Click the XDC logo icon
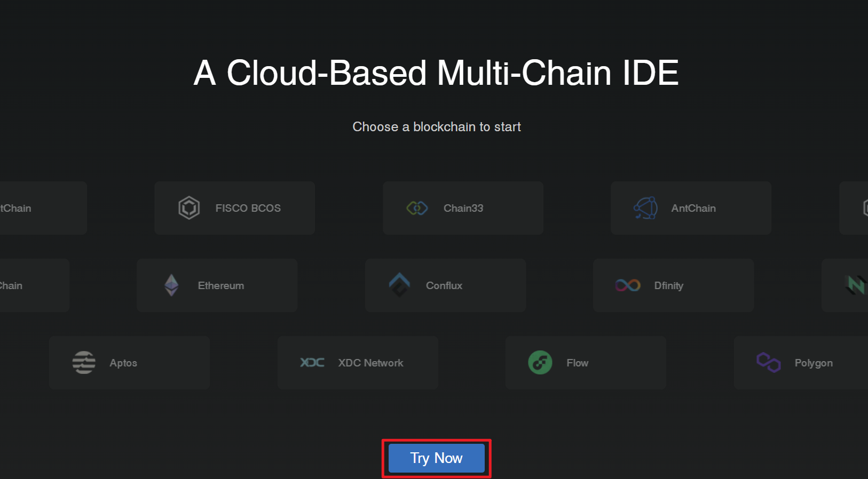 click(x=312, y=363)
